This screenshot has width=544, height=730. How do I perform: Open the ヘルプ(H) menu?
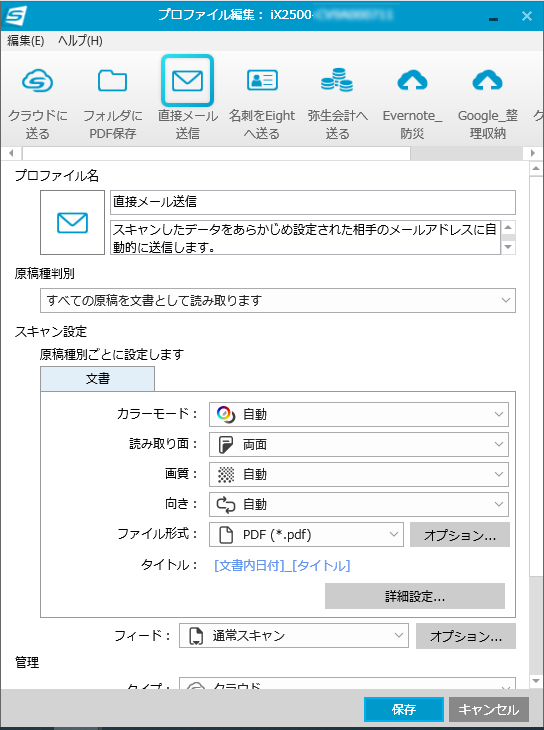[x=80, y=41]
